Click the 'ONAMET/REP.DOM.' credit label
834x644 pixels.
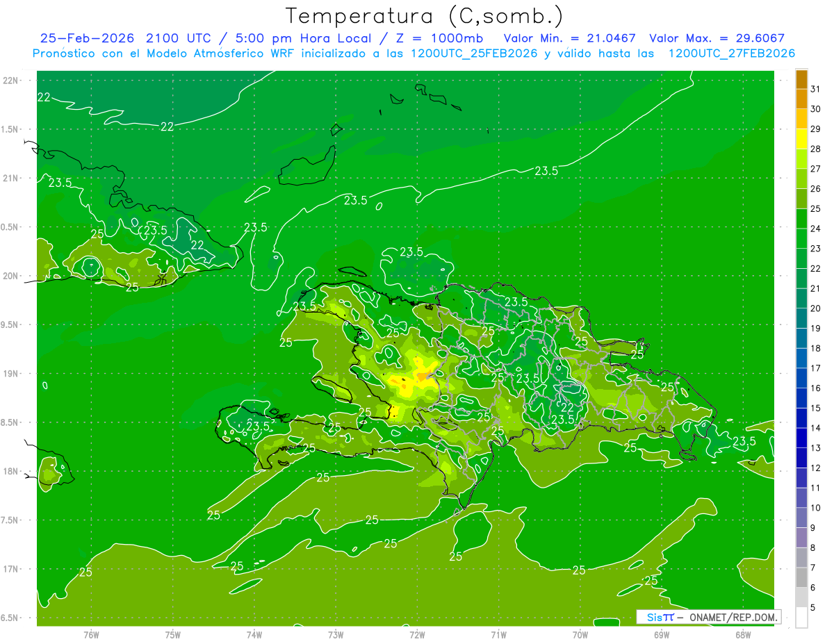point(734,617)
